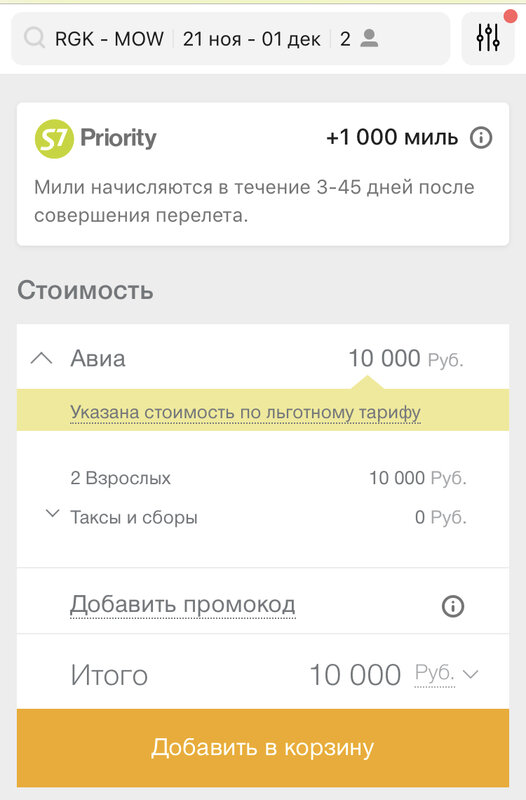Select the 2 Взрослых price row
526x800 pixels.
pyautogui.click(x=268, y=479)
